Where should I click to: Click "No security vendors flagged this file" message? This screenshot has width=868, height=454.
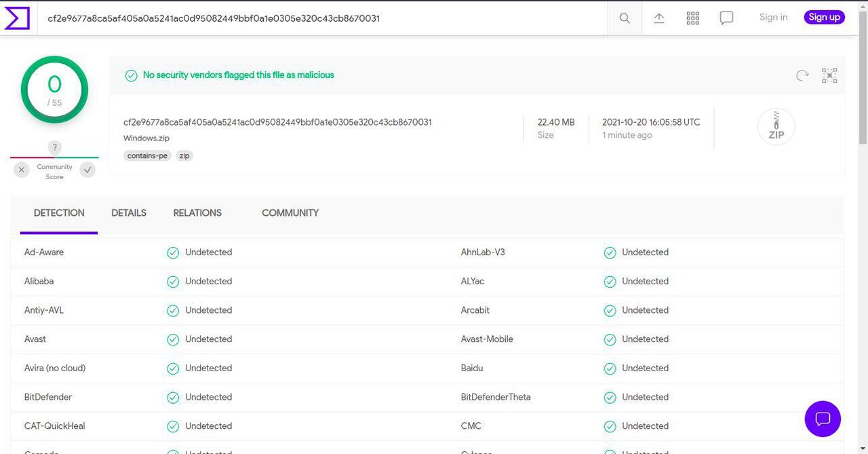(x=239, y=75)
